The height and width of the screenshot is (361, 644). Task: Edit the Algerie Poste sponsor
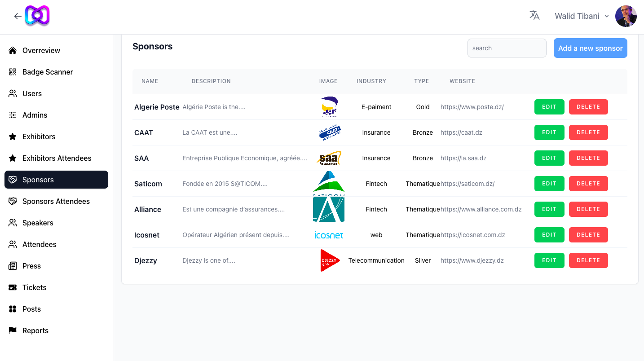click(549, 107)
